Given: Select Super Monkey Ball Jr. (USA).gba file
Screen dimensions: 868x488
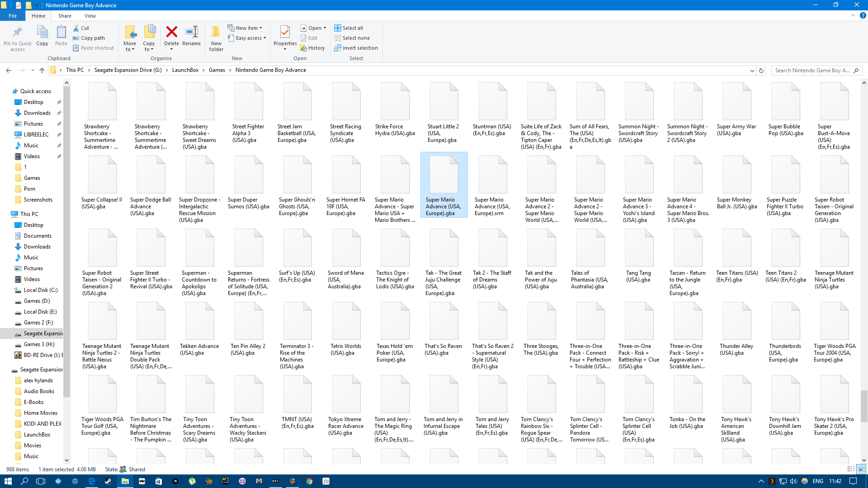Looking at the screenshot, I should (x=736, y=183).
